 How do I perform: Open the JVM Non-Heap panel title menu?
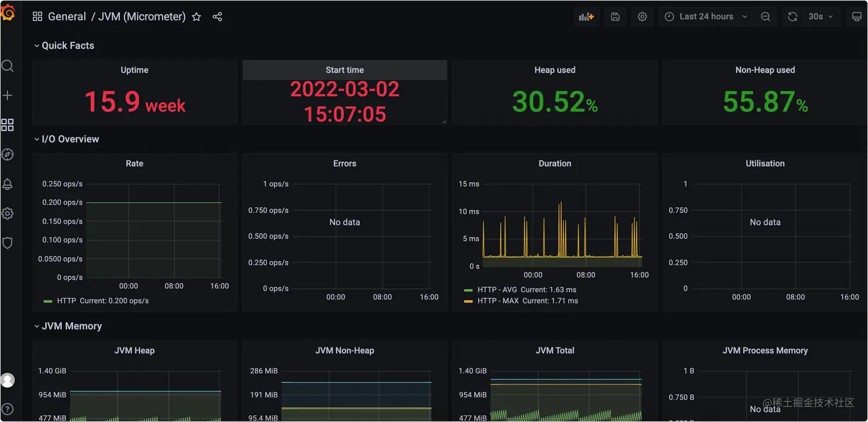344,351
